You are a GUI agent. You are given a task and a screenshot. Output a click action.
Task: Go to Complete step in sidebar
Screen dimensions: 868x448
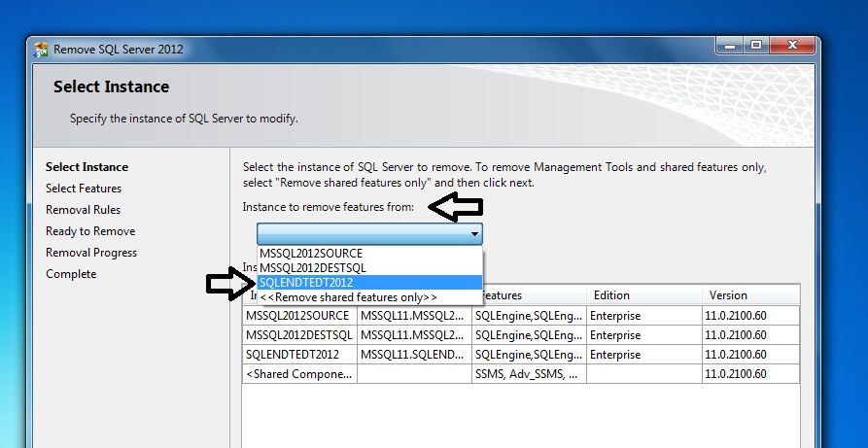coord(71,274)
